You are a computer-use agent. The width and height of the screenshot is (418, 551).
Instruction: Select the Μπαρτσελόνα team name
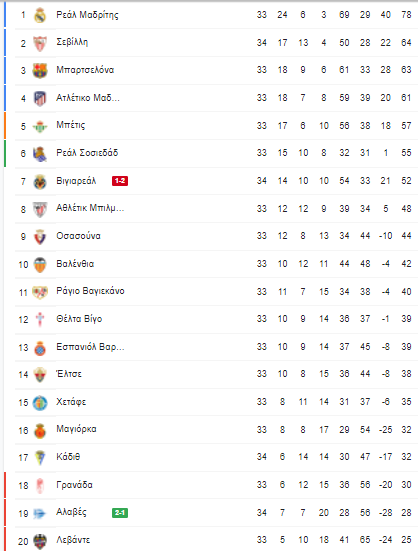click(85, 70)
